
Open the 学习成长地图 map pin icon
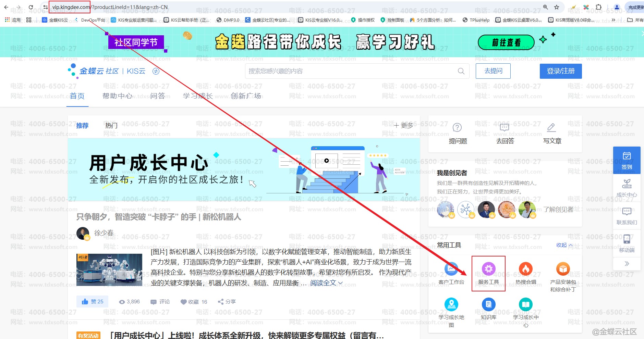tap(451, 304)
